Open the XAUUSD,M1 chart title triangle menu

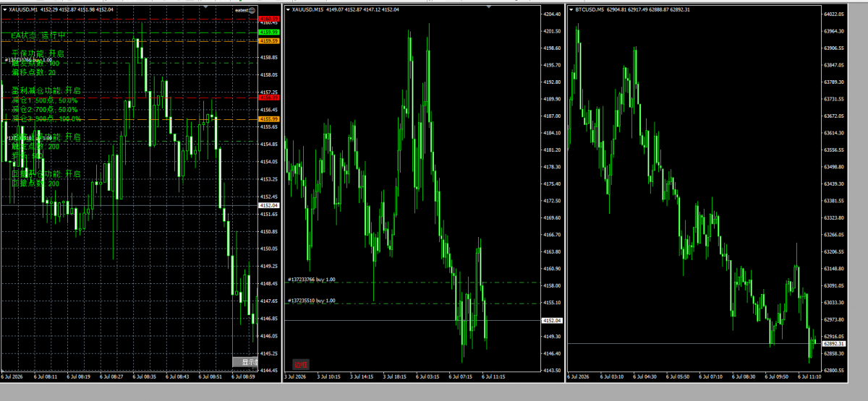pyautogui.click(x=4, y=9)
